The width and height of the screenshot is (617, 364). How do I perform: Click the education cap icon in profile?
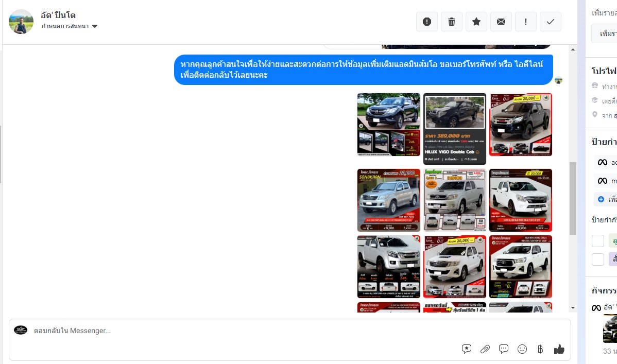[x=594, y=100]
